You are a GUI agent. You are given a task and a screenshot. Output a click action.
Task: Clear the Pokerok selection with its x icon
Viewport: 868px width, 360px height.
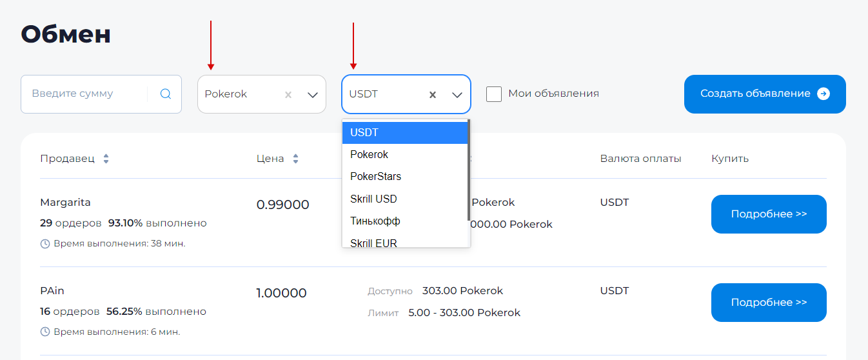288,95
